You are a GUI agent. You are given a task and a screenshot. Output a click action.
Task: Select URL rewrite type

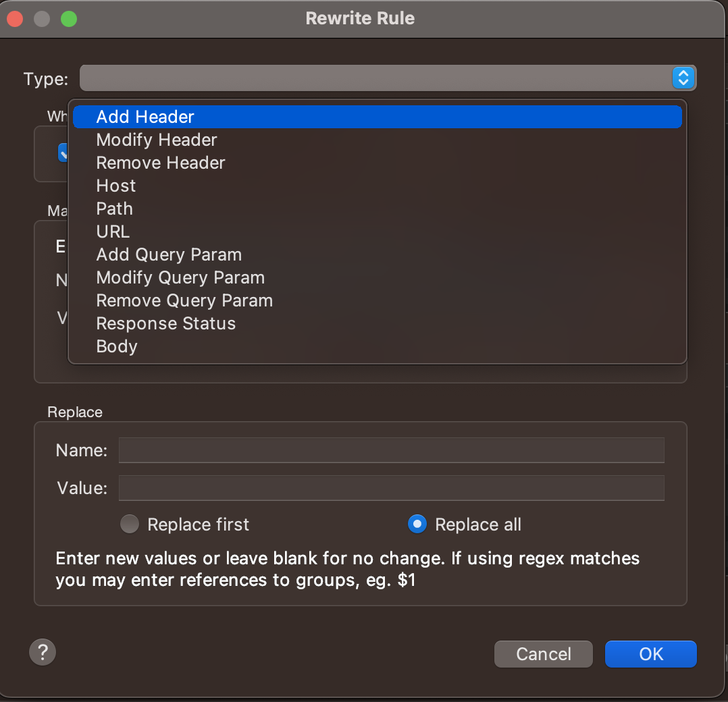coord(113,232)
